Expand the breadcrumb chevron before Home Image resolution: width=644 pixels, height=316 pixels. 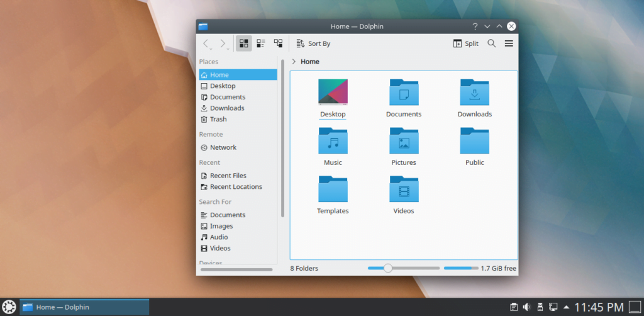294,62
